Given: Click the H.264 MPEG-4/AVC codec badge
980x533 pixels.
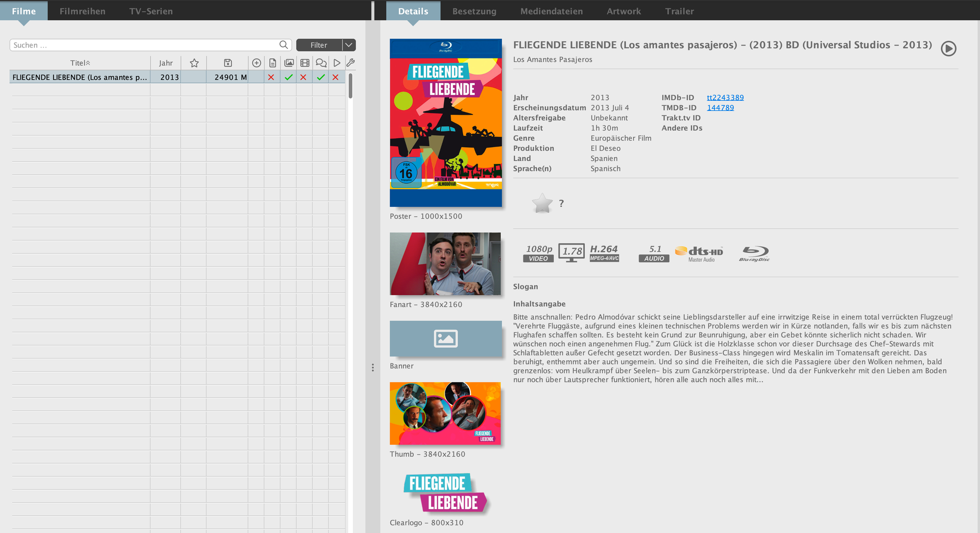Looking at the screenshot, I should click(604, 253).
